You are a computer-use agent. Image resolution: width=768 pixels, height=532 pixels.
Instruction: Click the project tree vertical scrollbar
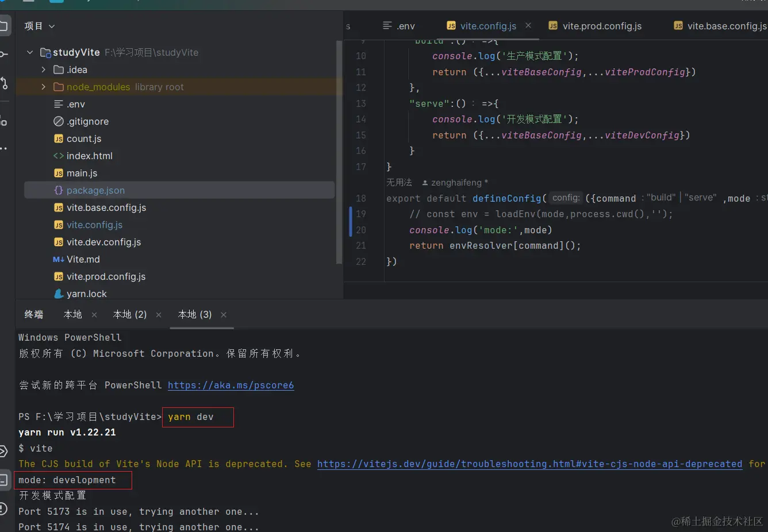[339, 152]
